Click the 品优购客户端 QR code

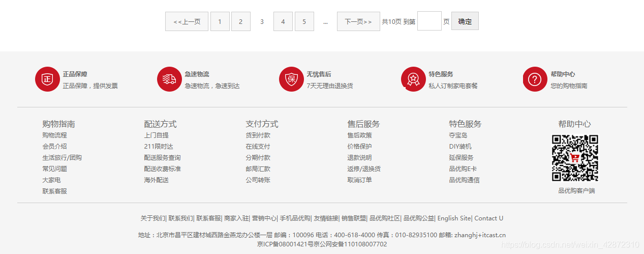[575, 158]
